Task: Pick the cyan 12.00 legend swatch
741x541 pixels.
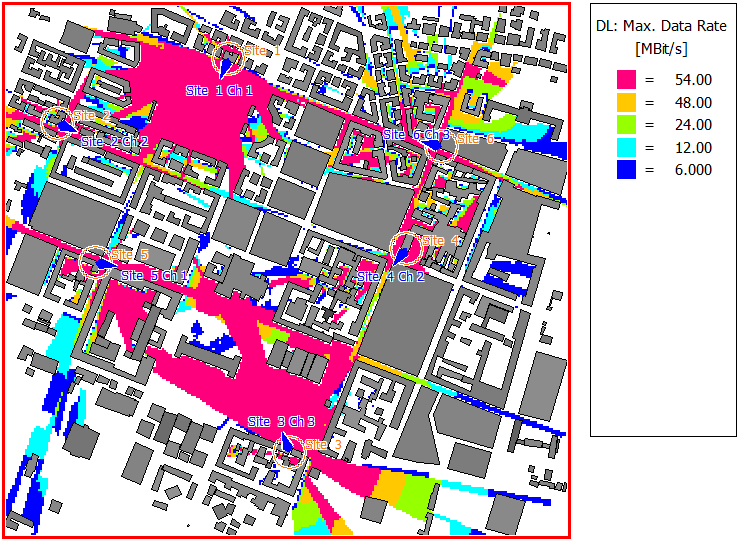Action: pyautogui.click(x=626, y=148)
